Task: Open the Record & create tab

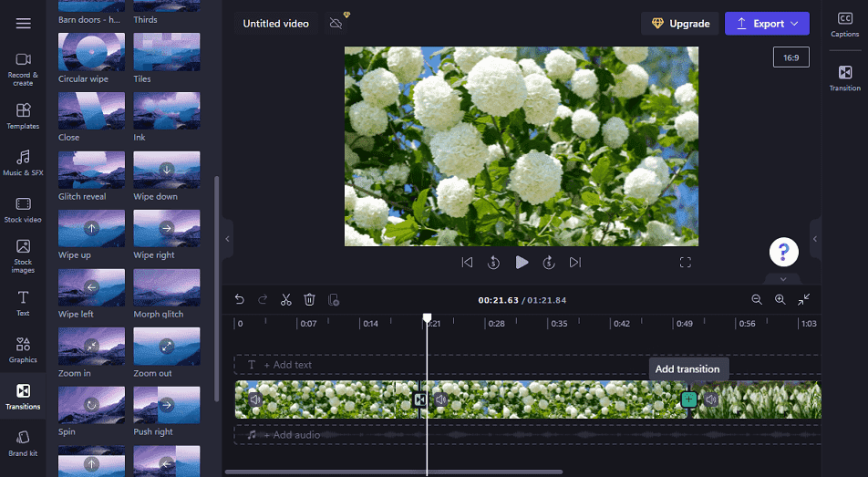Action: click(x=23, y=70)
